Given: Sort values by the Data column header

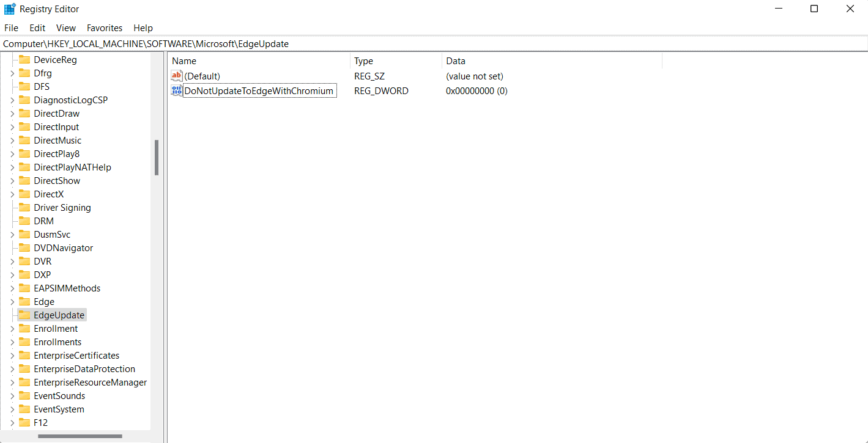Looking at the screenshot, I should pyautogui.click(x=552, y=61).
